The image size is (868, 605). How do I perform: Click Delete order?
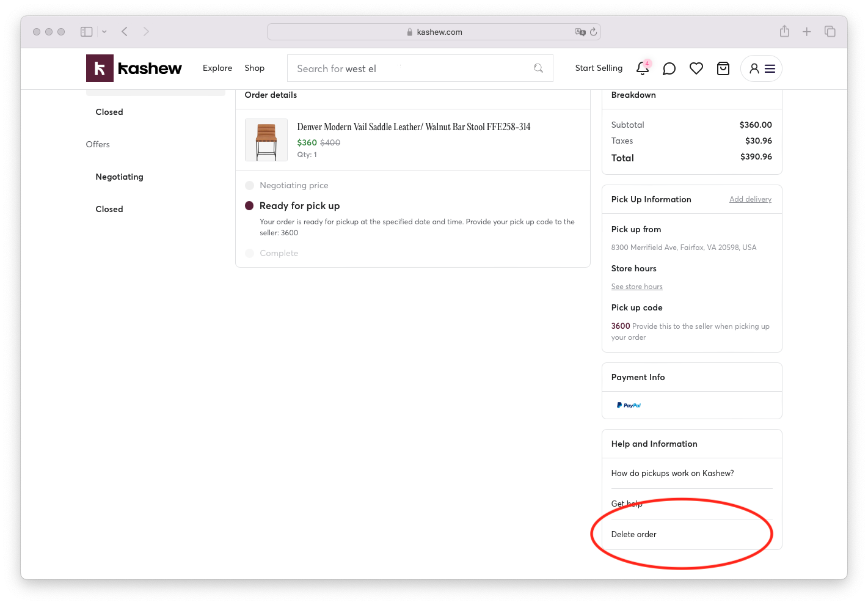tap(634, 534)
